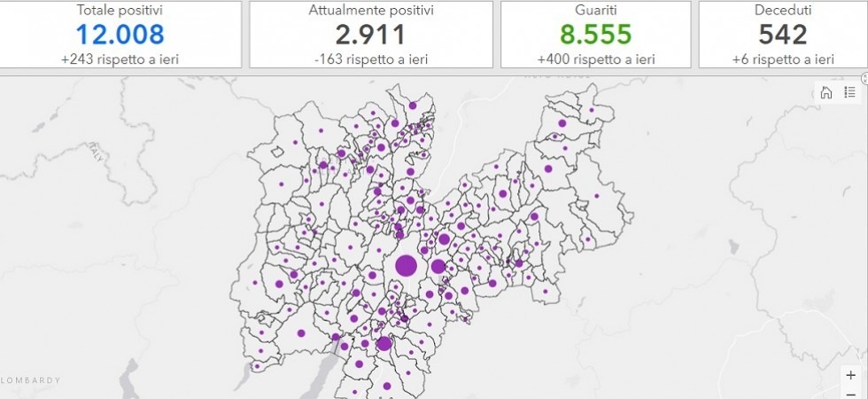Click purple marker right of the largest circle
868x399 pixels.
438,266
